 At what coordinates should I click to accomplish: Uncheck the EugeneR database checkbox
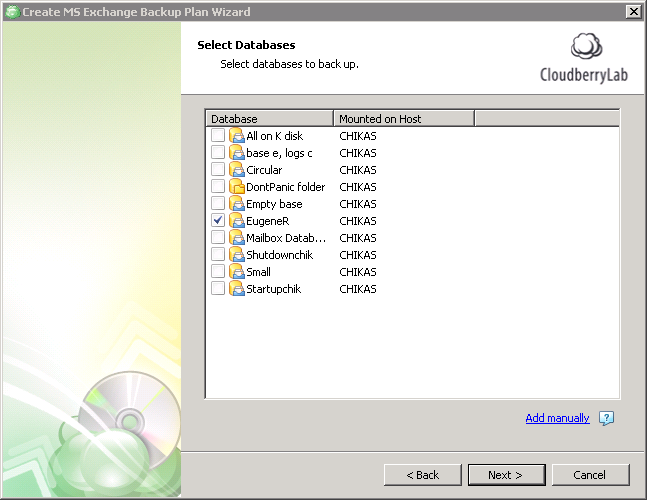click(217, 220)
